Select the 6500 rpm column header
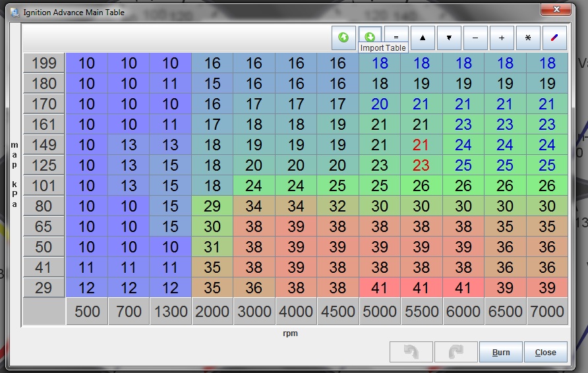Screen dimensions: 588x373 coord(506,311)
